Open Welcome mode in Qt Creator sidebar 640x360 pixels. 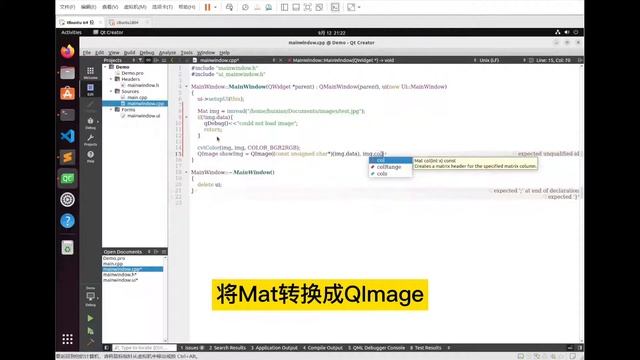coord(90,73)
